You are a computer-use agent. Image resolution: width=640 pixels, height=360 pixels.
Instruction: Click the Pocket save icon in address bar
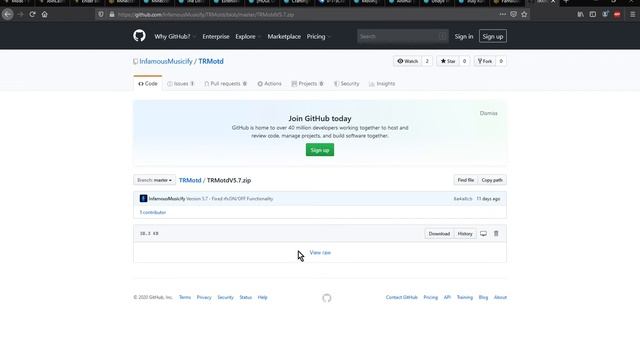(513, 14)
